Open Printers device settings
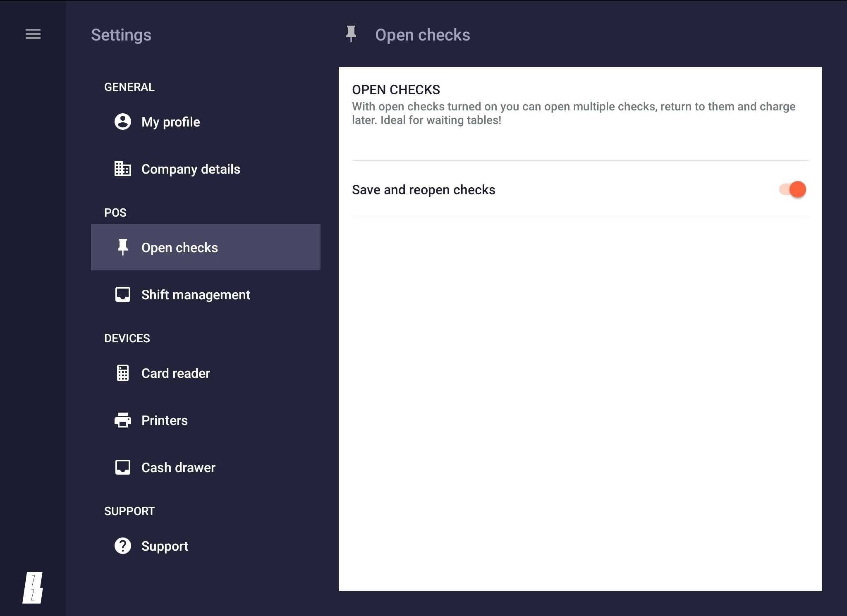Image resolution: width=847 pixels, height=616 pixels. [206, 420]
